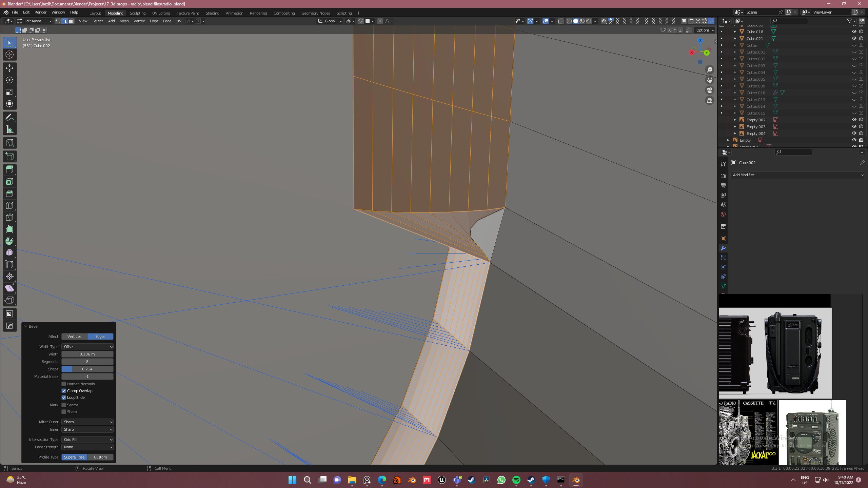
Task: Open the Miter Inner dropdown
Action: click(87, 429)
